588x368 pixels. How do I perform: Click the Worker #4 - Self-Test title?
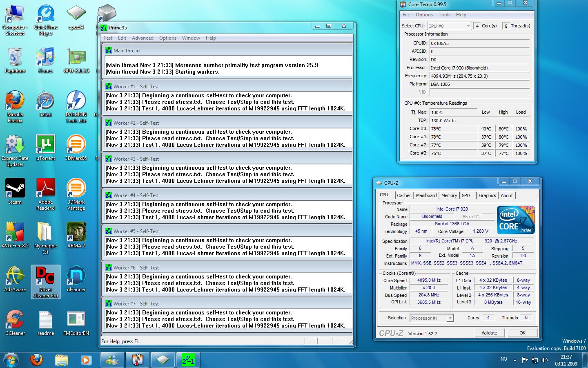[136, 195]
